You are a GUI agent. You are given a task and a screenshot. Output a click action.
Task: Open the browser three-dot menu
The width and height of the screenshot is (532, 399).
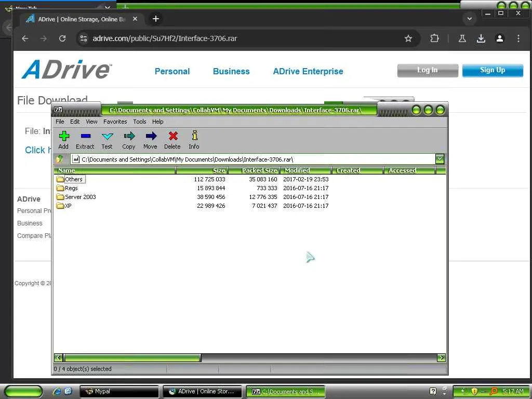click(x=518, y=38)
